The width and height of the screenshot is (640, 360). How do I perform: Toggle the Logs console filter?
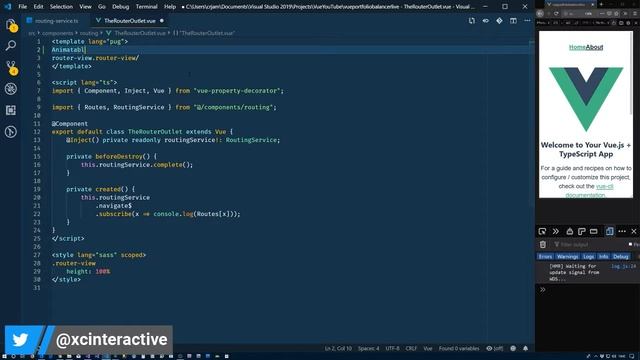click(x=588, y=256)
